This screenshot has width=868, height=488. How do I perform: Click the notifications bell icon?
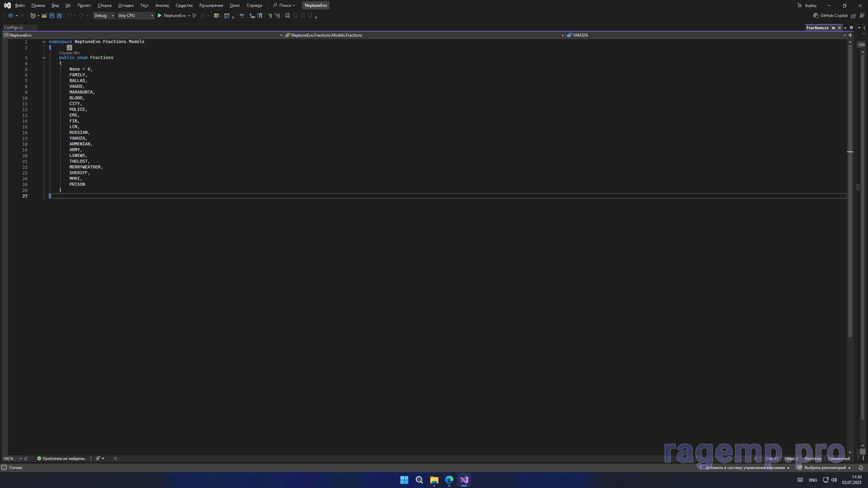pyautogui.click(x=861, y=468)
